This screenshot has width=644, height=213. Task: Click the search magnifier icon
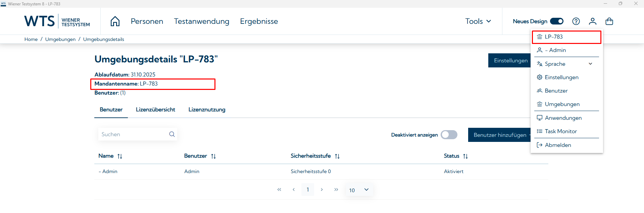(172, 134)
